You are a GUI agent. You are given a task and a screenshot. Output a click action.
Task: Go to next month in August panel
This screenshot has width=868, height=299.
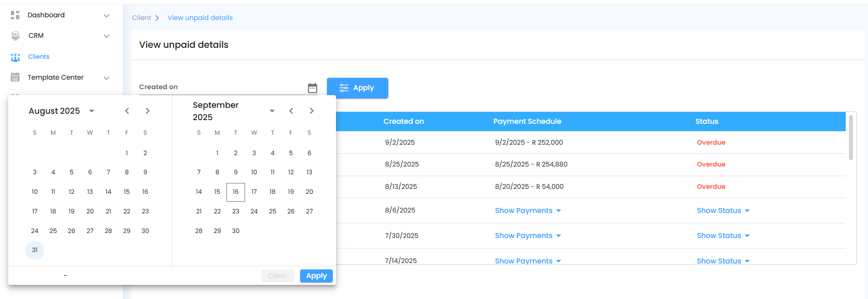tap(147, 111)
